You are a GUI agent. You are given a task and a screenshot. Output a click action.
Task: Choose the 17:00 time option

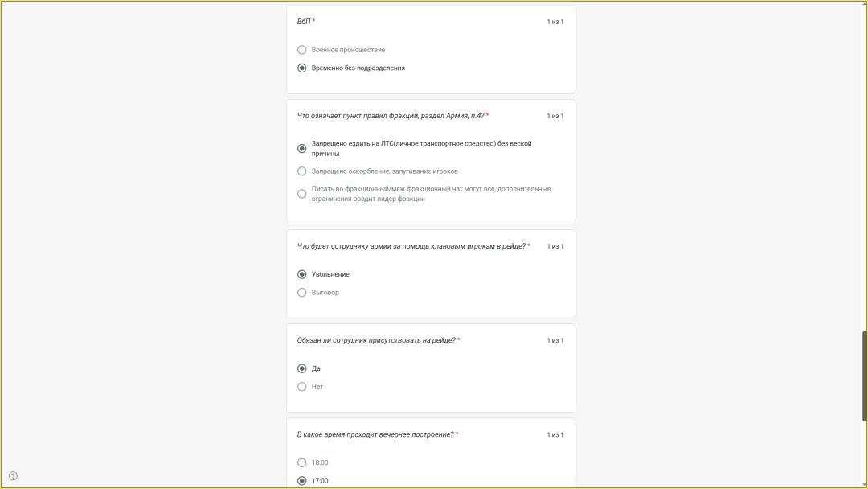click(302, 481)
